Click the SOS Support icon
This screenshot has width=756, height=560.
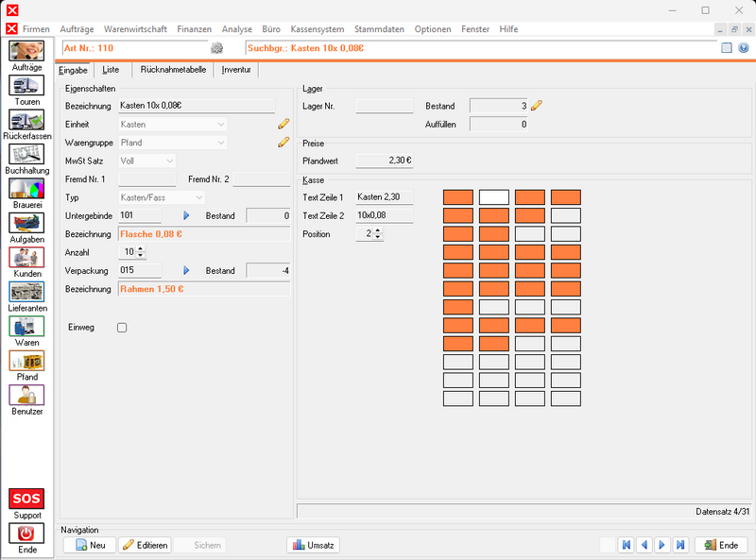pyautogui.click(x=26, y=499)
